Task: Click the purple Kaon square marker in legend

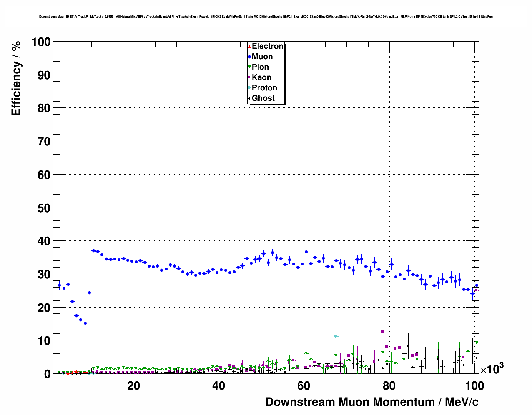Action: [x=249, y=77]
